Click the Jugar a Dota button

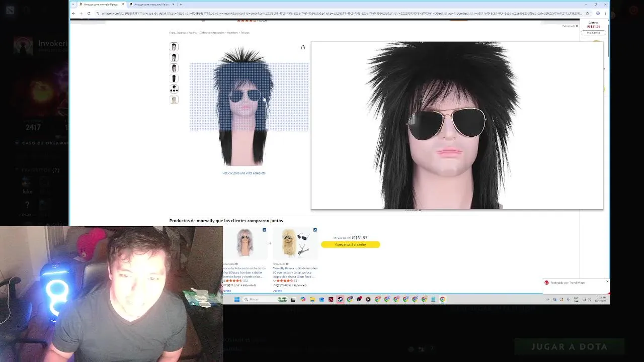coord(569,346)
